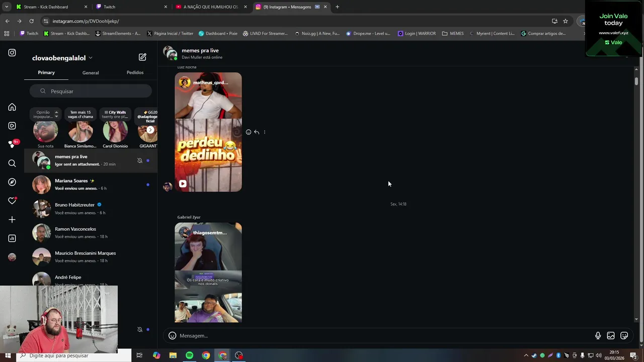Image resolution: width=644 pixels, height=362 pixels.
Task: Open Bruno Habitzreuter conversation
Action: click(x=91, y=209)
